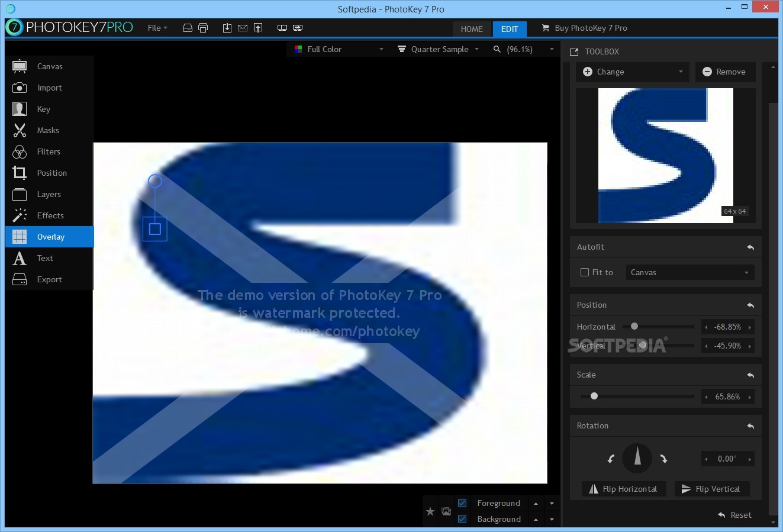Open the Export section
Image resolution: width=783 pixels, height=532 pixels.
tap(50, 279)
